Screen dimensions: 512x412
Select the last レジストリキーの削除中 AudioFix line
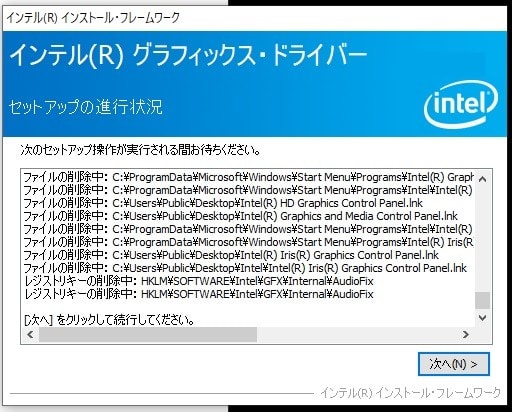click(x=199, y=294)
